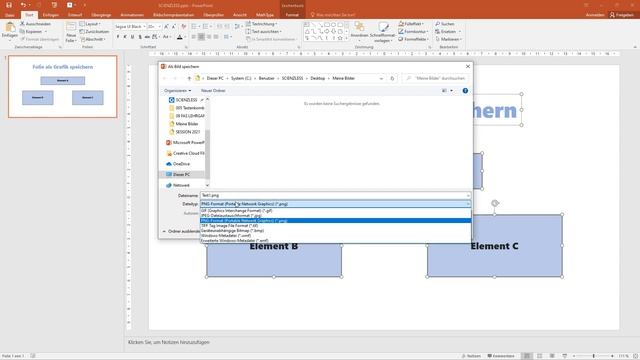The height and width of the screenshot is (360, 640).
Task: Select Meine Bilder in the folder tree
Action: tap(184, 124)
